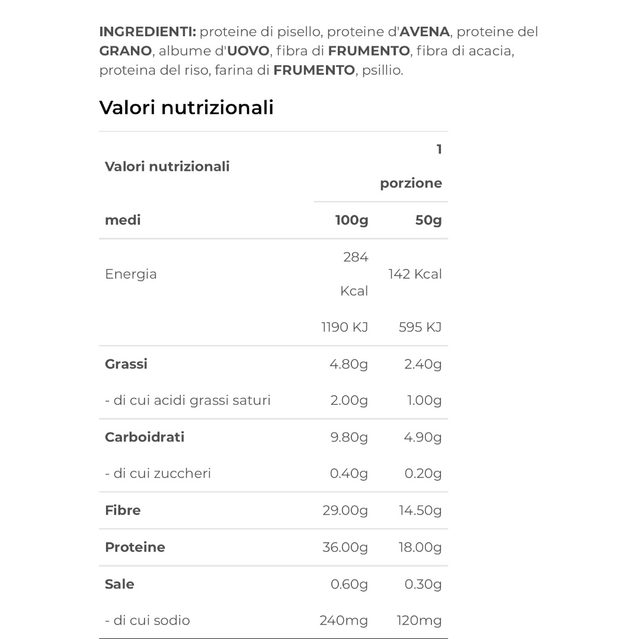640x639 pixels.
Task: Select the "100g" column header
Action: [x=351, y=220]
